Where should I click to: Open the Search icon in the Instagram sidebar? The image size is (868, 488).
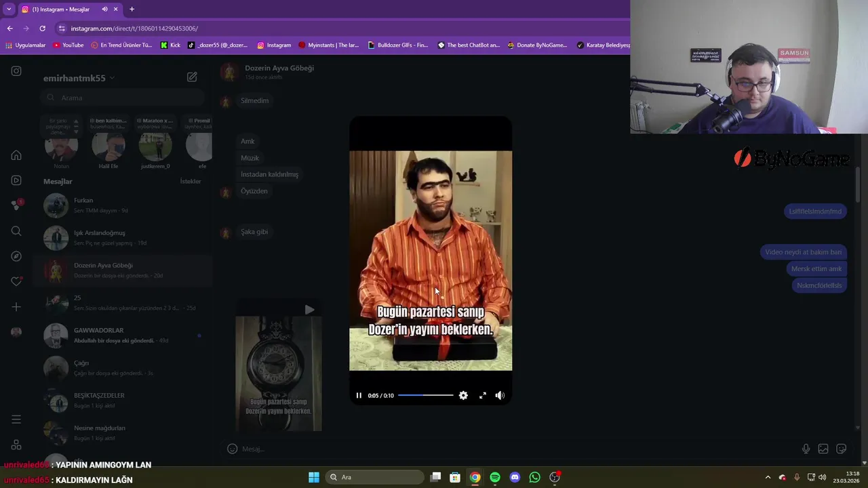[x=16, y=231]
